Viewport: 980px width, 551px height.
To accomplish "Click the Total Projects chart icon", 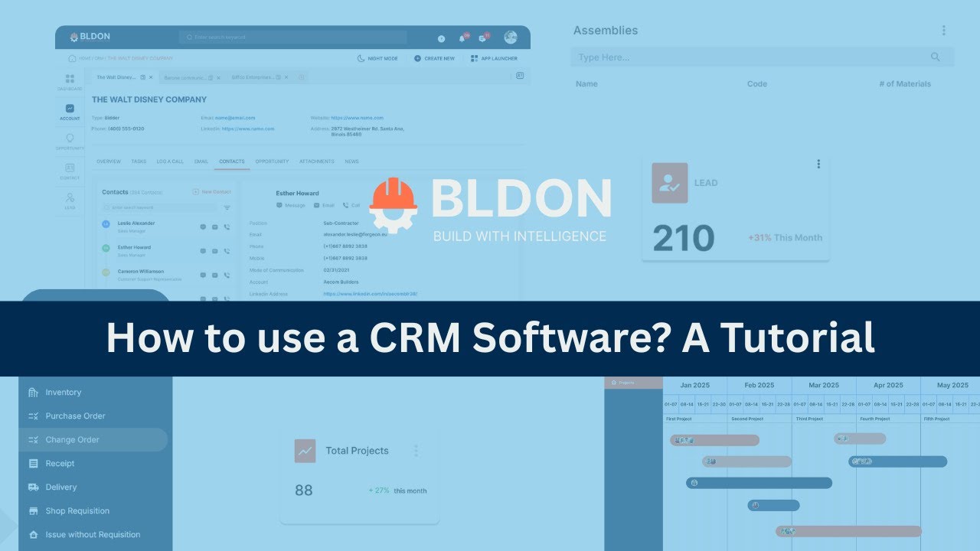I will pyautogui.click(x=305, y=451).
